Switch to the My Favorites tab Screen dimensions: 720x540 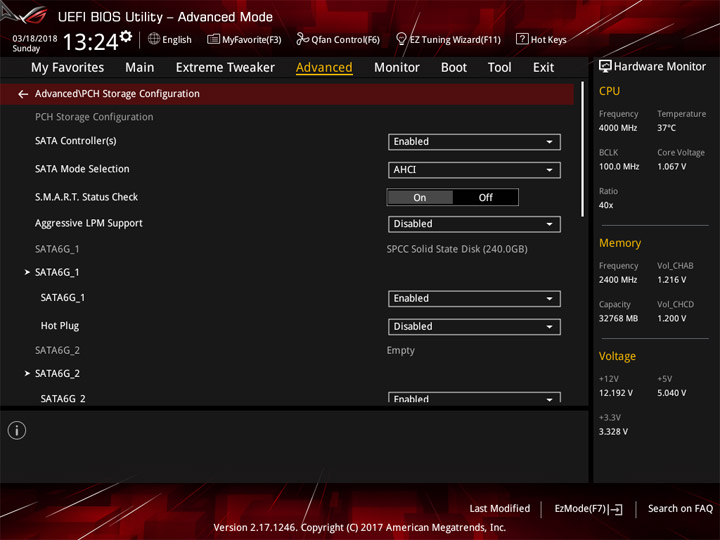68,68
